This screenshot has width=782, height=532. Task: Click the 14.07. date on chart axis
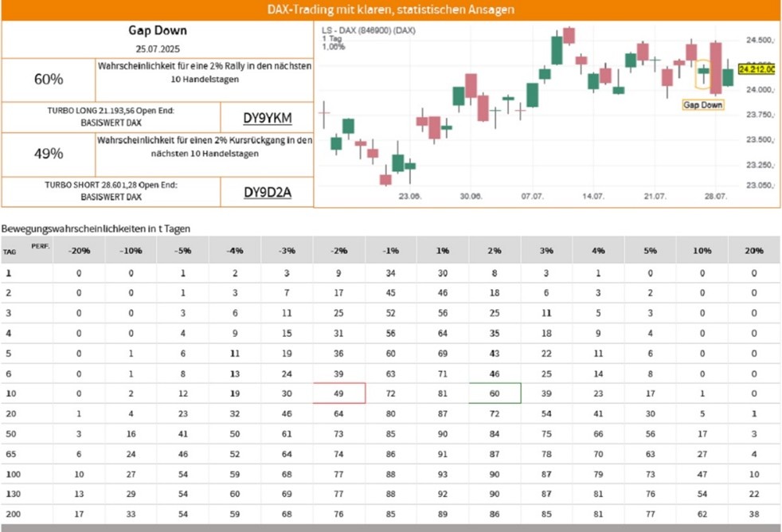pyautogui.click(x=593, y=197)
